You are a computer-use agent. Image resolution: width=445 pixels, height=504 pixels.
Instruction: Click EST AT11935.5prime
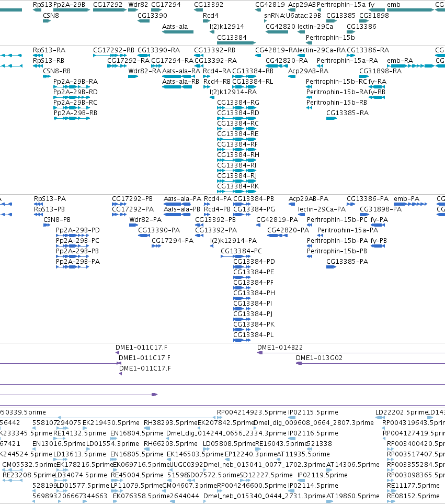click(x=303, y=454)
